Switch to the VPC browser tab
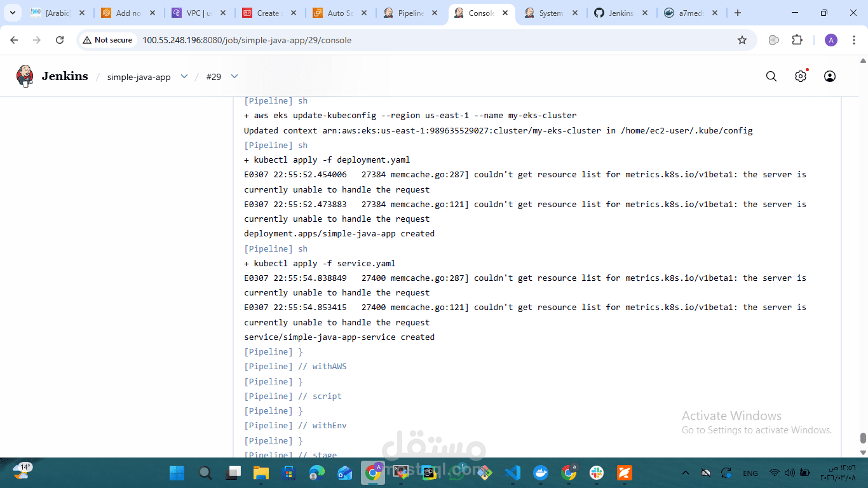This screenshot has width=868, height=488. [x=199, y=13]
